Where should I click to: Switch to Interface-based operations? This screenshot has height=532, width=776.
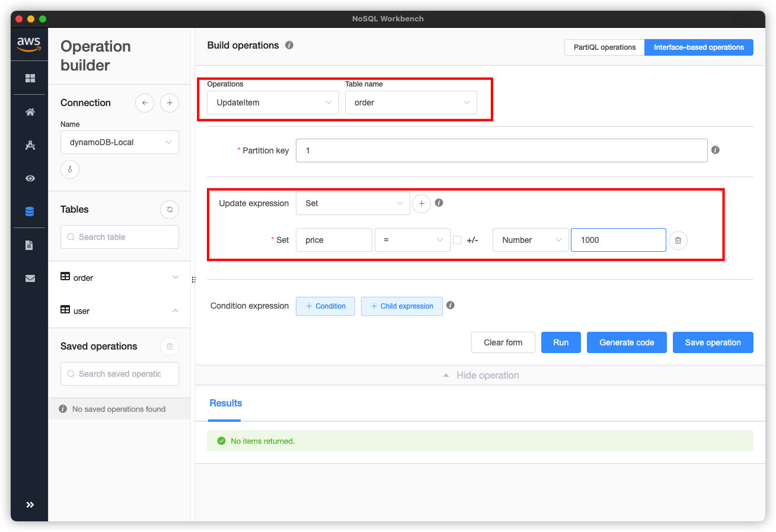[x=699, y=47]
